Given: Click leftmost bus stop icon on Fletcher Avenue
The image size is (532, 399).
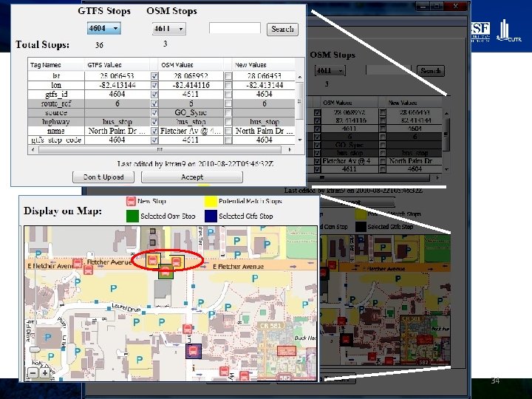Looking at the screenshot, I should coord(78,263).
